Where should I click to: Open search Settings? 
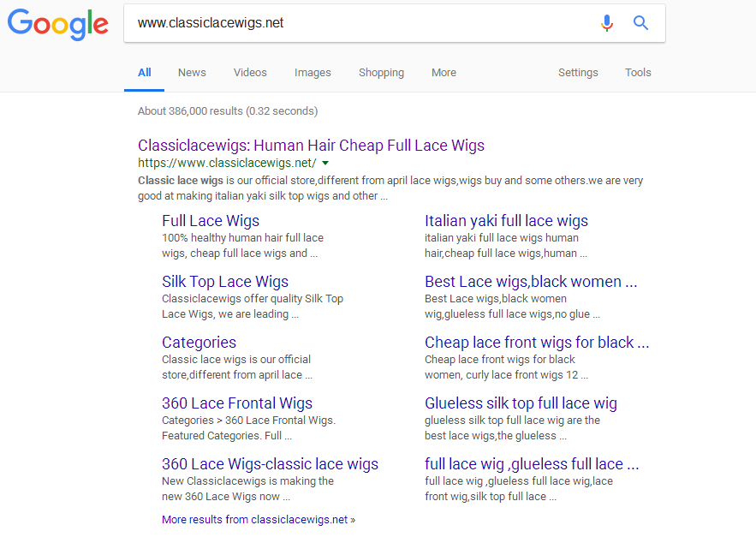578,72
